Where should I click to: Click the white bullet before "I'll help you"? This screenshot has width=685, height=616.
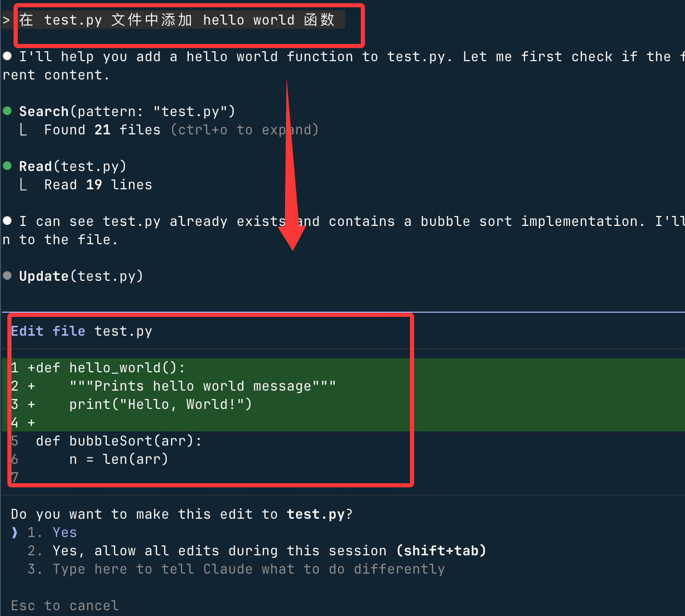click(7, 56)
